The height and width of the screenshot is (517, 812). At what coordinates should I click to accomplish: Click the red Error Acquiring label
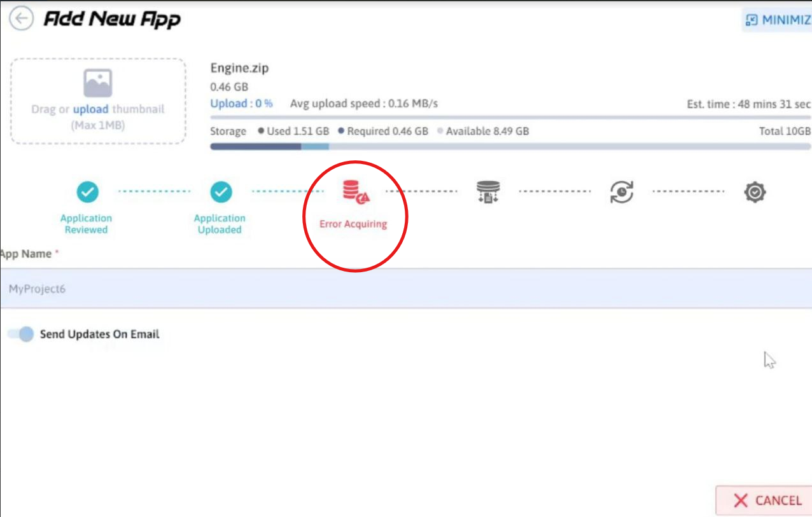353,224
